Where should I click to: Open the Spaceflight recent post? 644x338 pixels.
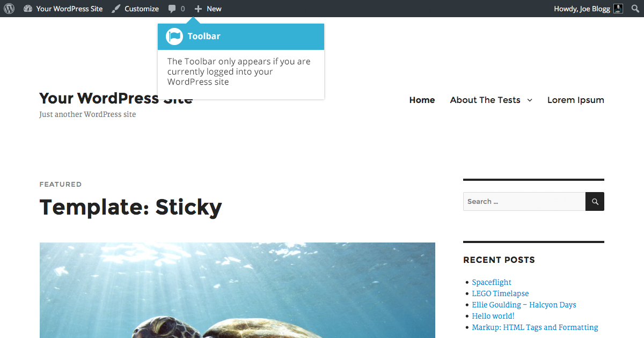pos(492,282)
